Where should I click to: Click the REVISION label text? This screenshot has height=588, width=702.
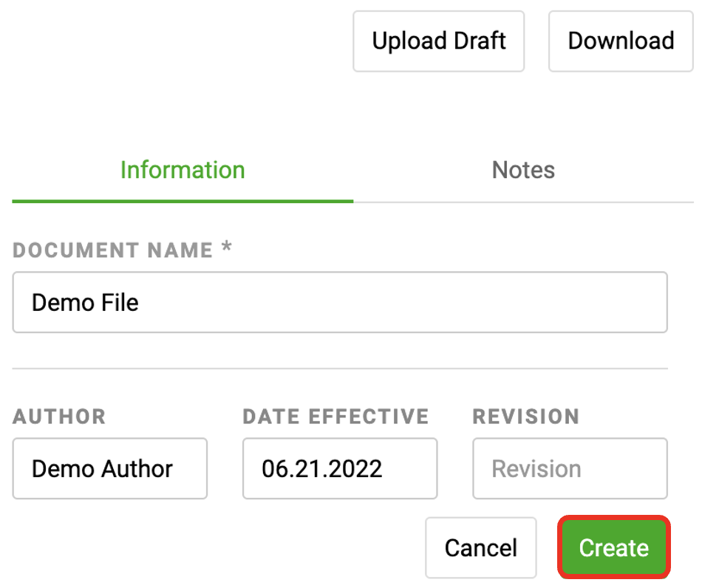(x=526, y=417)
